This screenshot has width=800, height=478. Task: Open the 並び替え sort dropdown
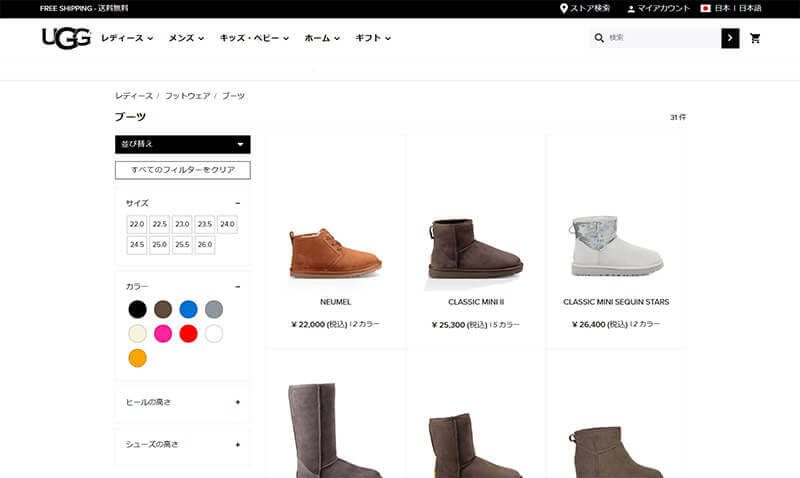[183, 144]
